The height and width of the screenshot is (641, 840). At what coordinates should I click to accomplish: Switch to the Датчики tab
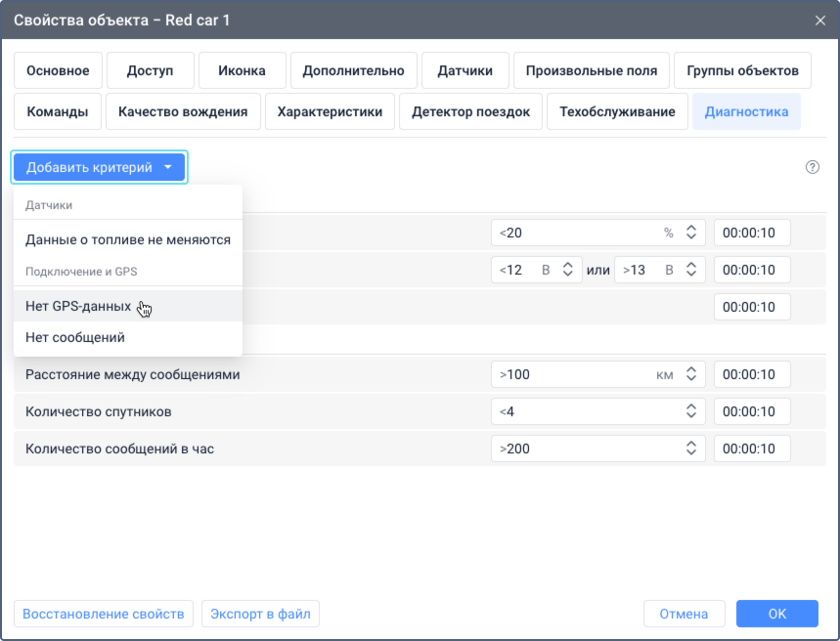pyautogui.click(x=464, y=70)
